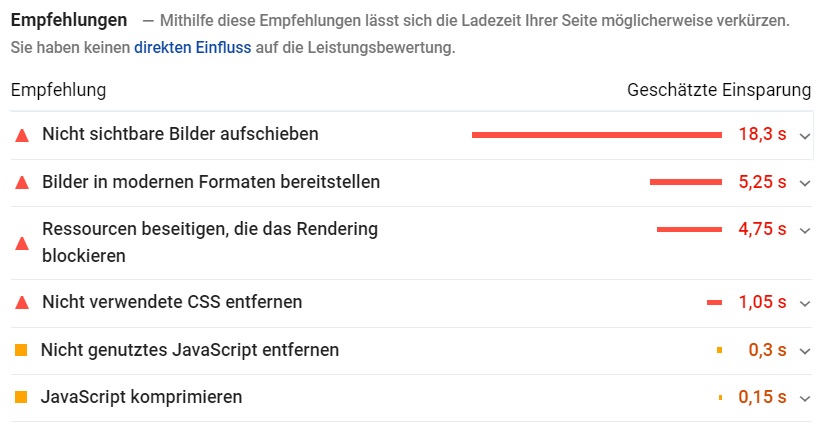Select the JavaScript komprimieren row title

[142, 396]
